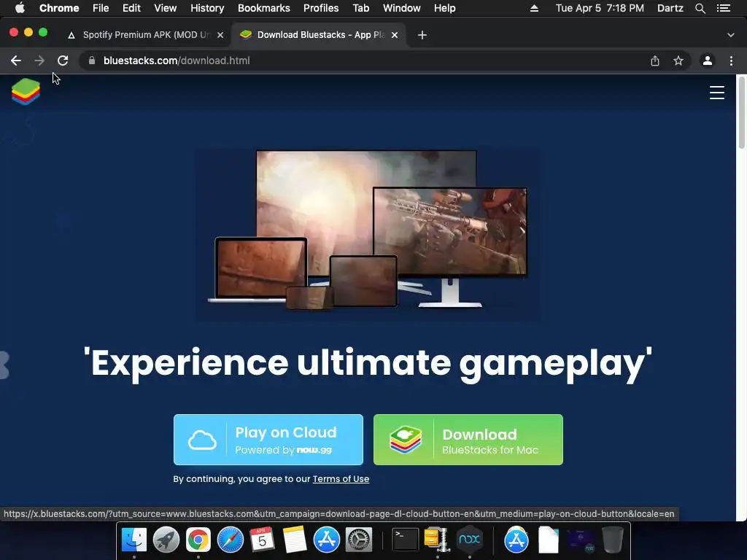Screen dimensions: 747x560
Task: Open the File menu
Action: point(101,8)
